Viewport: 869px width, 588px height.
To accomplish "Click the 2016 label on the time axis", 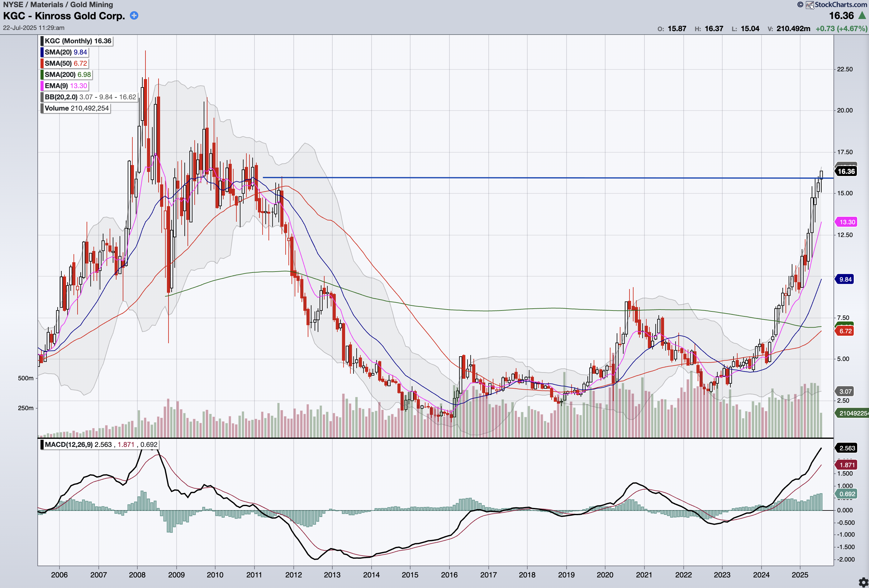I will (x=449, y=575).
